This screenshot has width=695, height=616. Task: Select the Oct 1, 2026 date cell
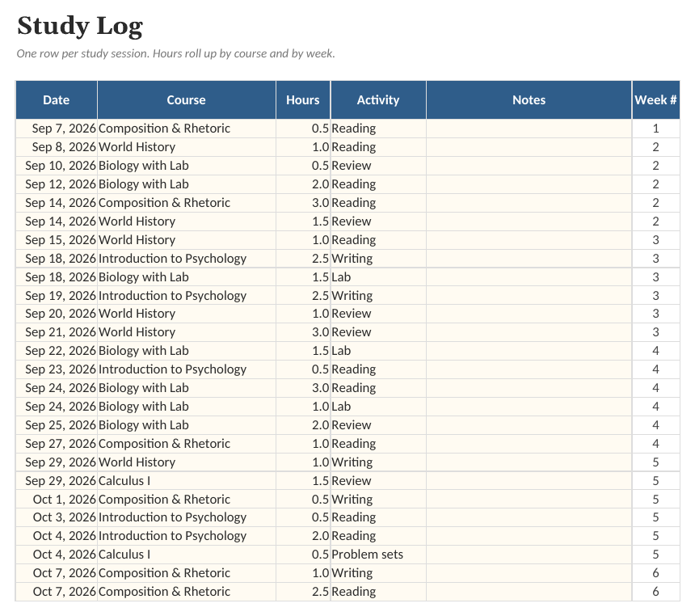point(57,500)
